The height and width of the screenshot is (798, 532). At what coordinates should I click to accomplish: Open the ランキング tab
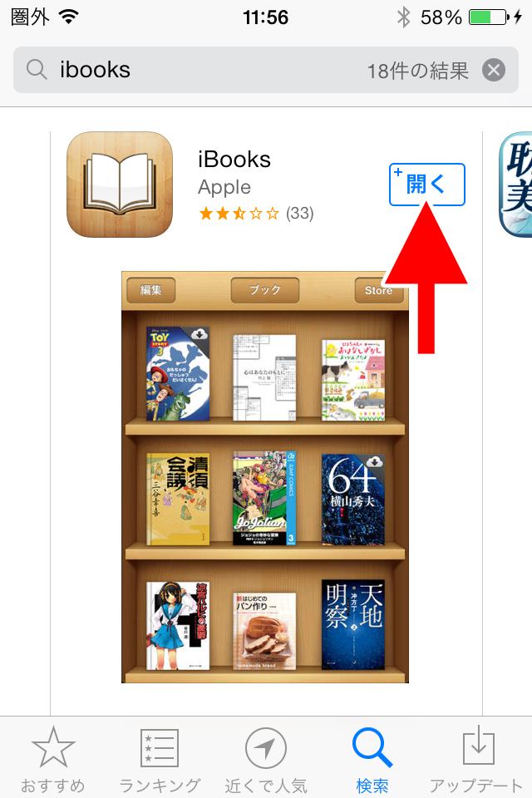(x=160, y=759)
